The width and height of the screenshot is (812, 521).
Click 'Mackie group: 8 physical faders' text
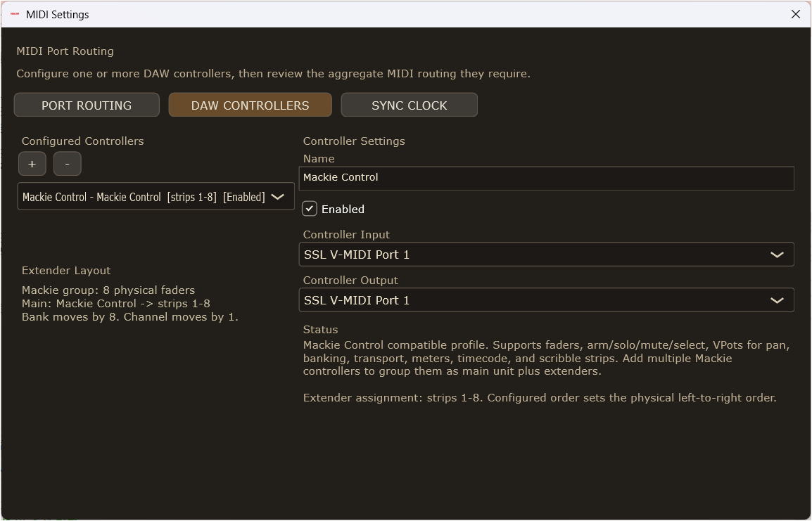point(108,290)
